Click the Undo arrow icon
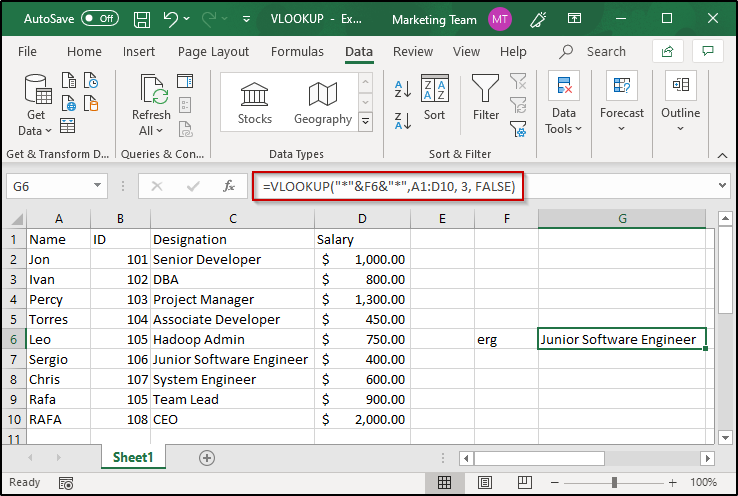738x496 pixels. coord(170,19)
